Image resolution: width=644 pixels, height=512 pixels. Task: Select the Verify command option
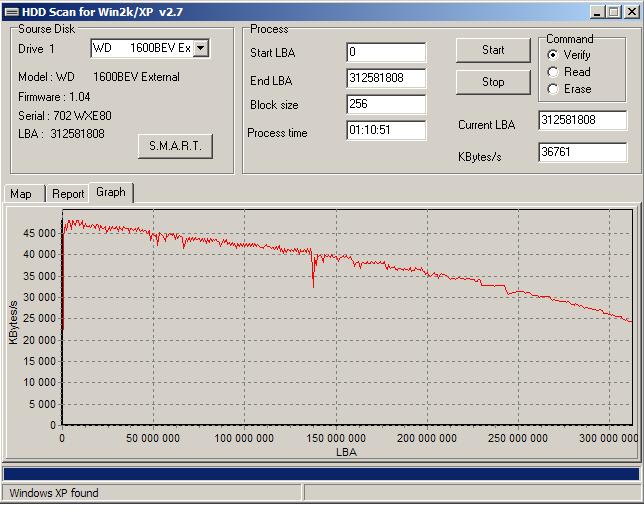coord(553,55)
